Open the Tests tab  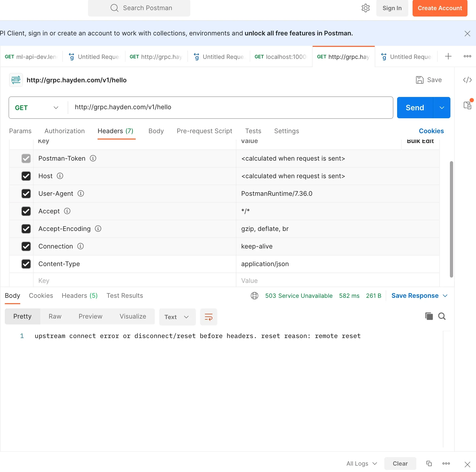(253, 131)
